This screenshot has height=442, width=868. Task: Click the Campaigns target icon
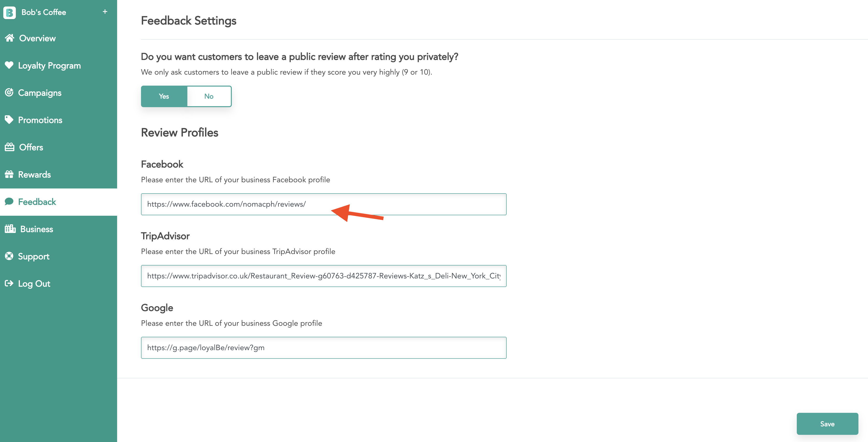[x=9, y=92]
